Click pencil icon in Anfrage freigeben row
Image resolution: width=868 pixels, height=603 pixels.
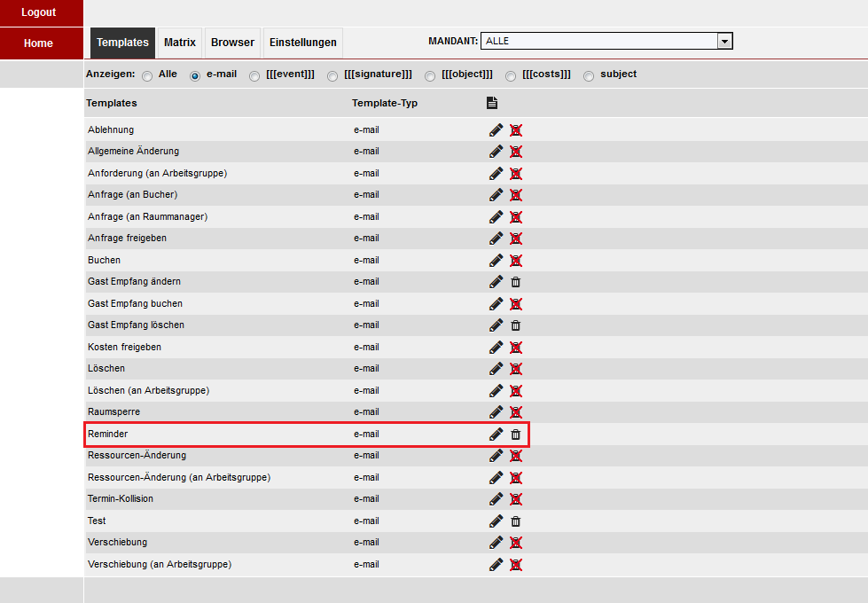click(496, 239)
